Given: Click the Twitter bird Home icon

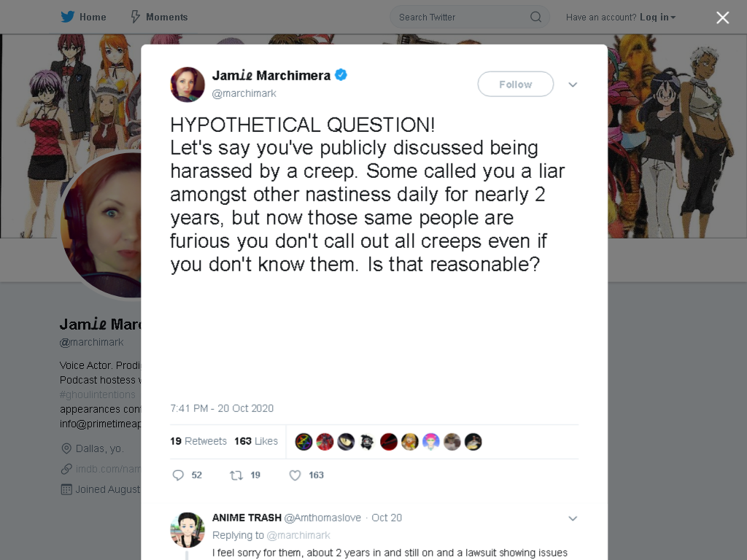Looking at the screenshot, I should pyautogui.click(x=67, y=17).
